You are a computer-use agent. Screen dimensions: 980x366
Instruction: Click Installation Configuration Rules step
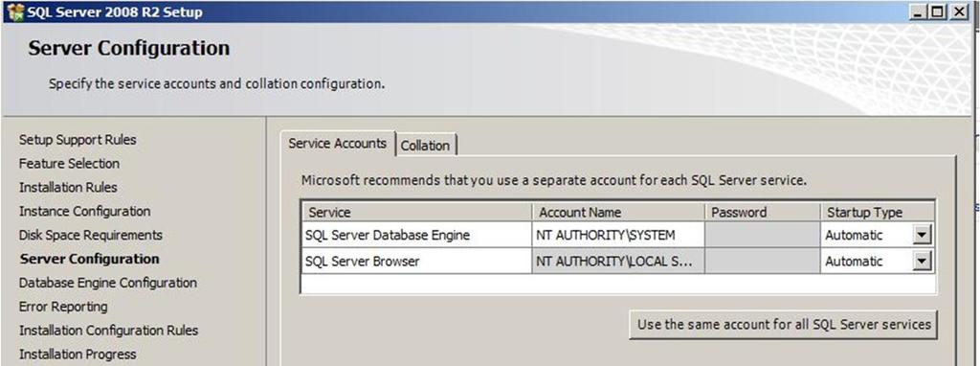109,331
